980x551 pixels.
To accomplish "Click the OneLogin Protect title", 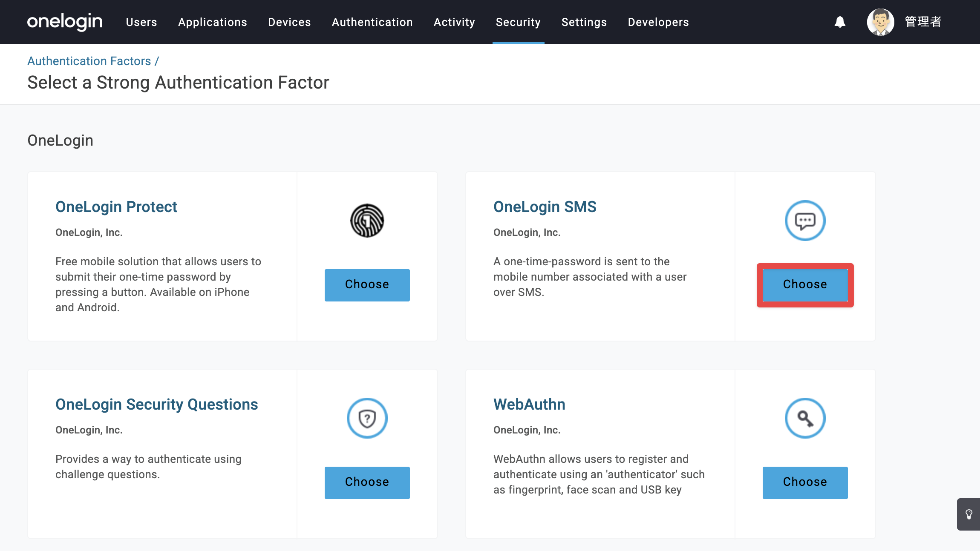I will (x=116, y=207).
